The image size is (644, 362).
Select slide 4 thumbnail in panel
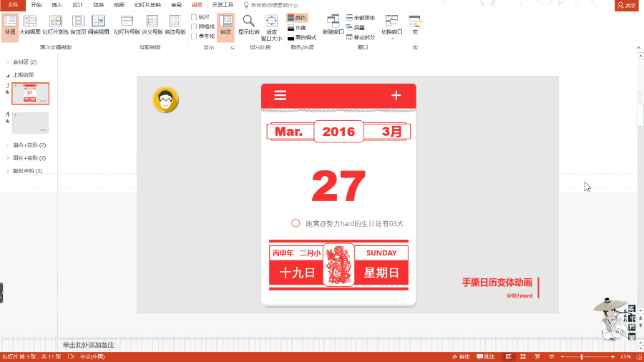pyautogui.click(x=31, y=122)
